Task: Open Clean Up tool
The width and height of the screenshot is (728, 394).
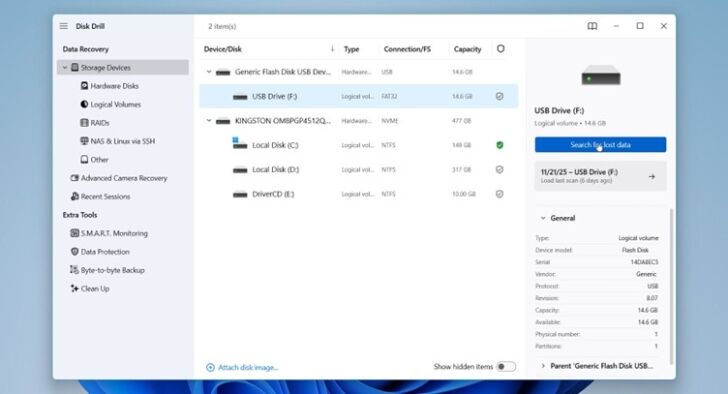Action: [x=95, y=289]
